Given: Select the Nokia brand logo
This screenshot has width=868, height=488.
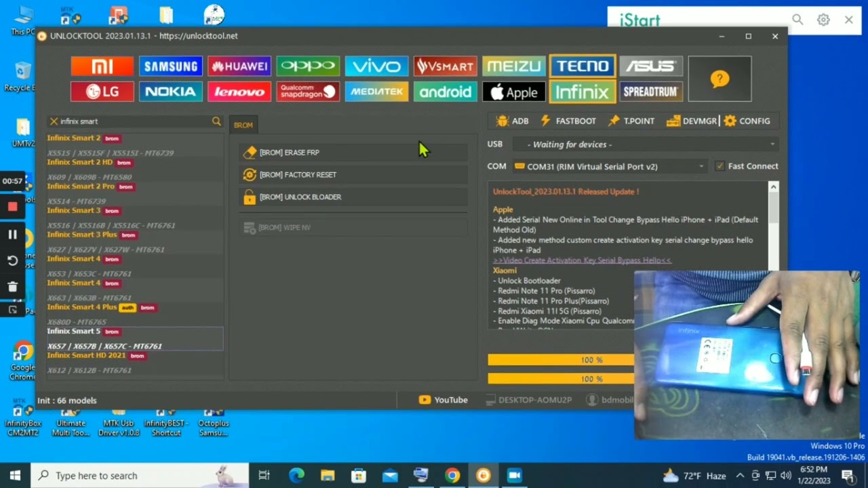Looking at the screenshot, I should click(x=171, y=91).
